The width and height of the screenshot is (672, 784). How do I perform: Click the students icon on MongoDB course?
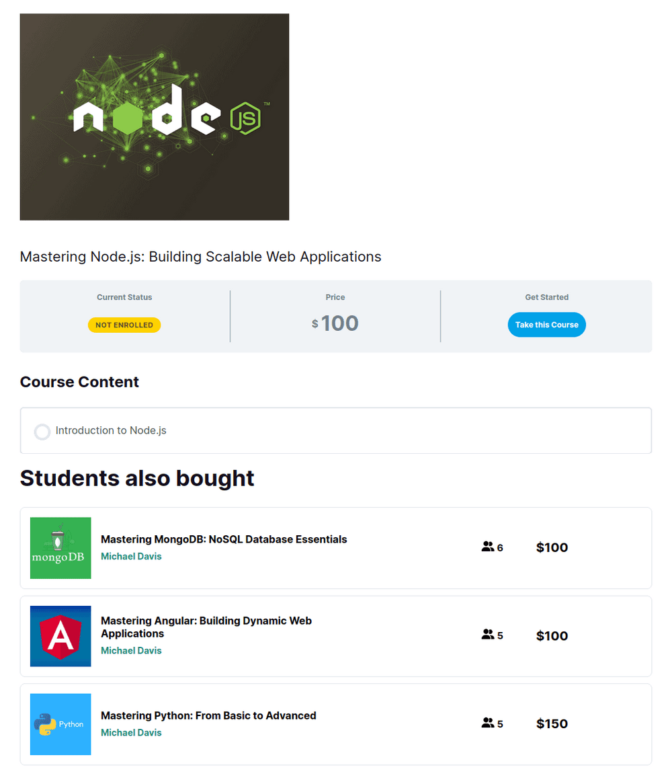pyautogui.click(x=488, y=547)
